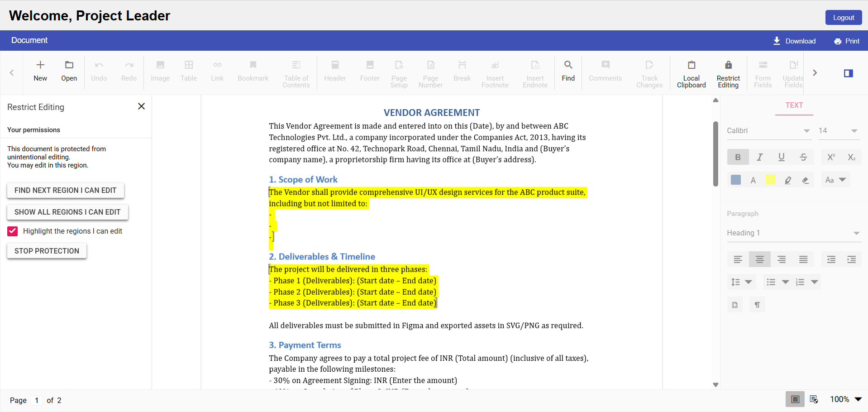Expand the numbered list style arrow
This screenshot has height=412, width=868.
pyautogui.click(x=814, y=282)
